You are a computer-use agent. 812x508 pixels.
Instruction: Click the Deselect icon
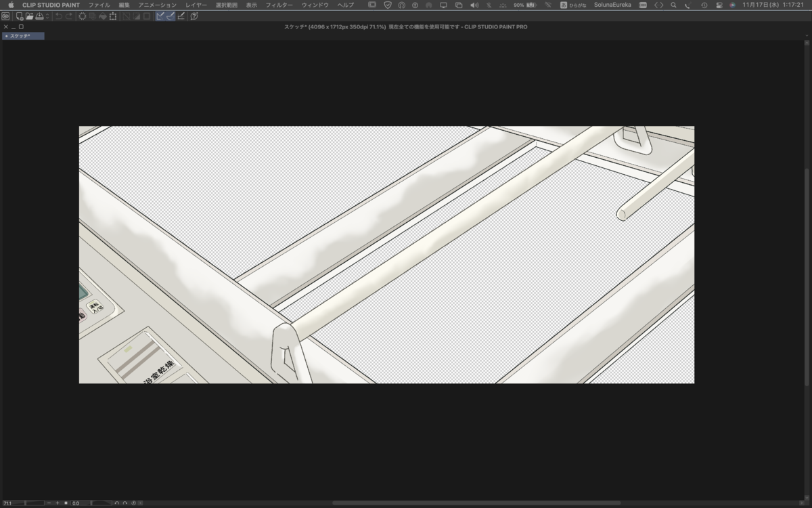(127, 16)
